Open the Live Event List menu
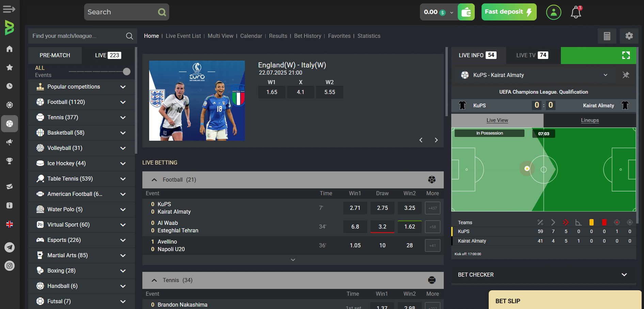This screenshot has width=644, height=309. (183, 36)
